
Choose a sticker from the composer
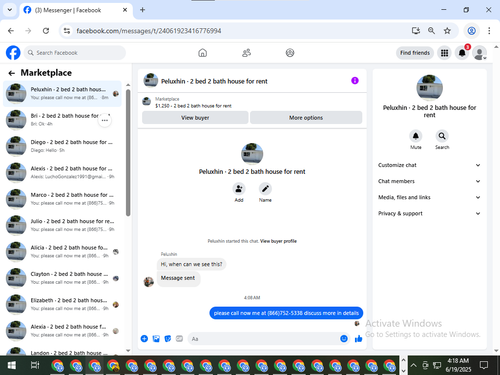(x=168, y=339)
